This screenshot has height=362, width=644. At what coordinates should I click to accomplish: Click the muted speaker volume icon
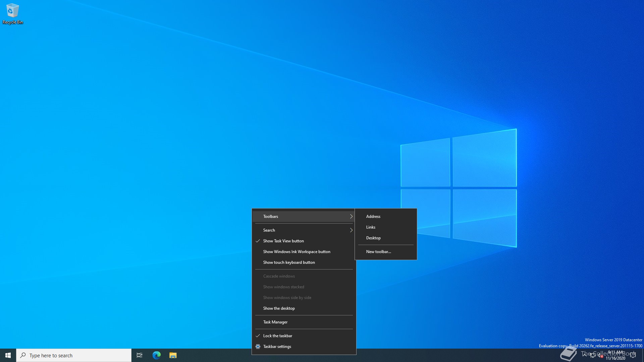coord(600,356)
